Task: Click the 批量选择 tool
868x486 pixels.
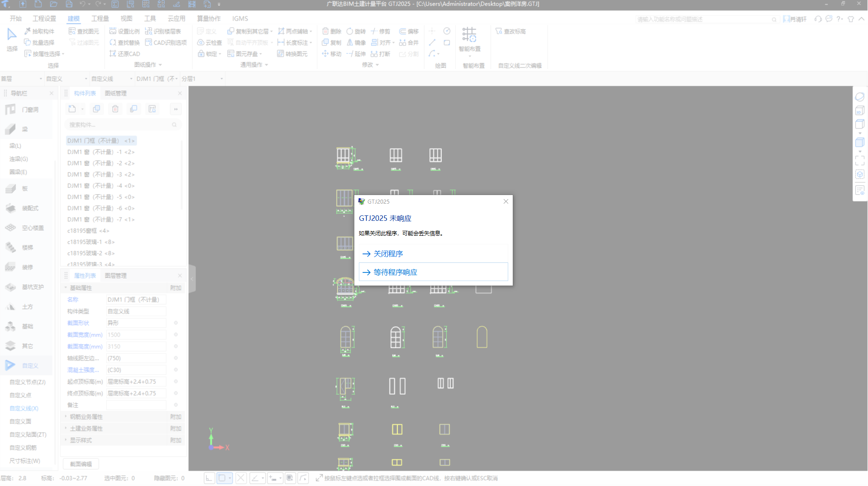Action: [39, 43]
